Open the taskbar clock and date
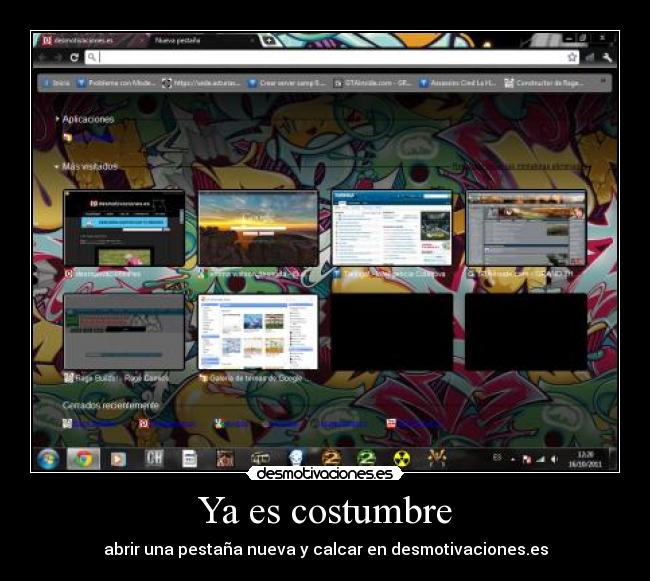The image size is (650, 581). [585, 459]
